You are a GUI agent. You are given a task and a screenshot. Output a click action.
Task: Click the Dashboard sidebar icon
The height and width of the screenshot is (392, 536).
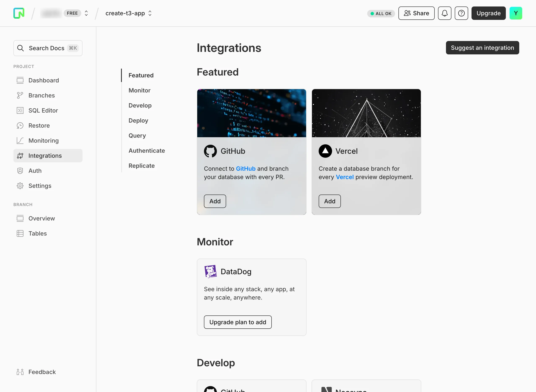[20, 81]
